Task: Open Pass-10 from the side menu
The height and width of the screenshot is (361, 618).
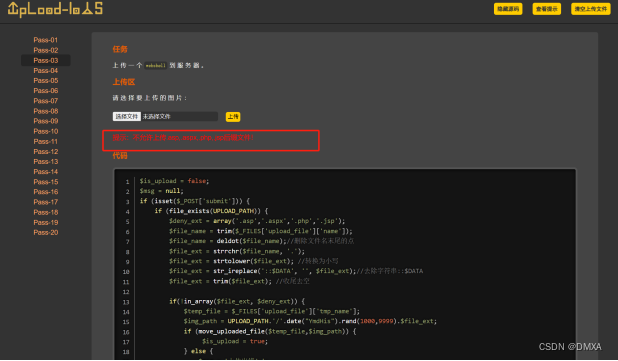Action: [46, 131]
